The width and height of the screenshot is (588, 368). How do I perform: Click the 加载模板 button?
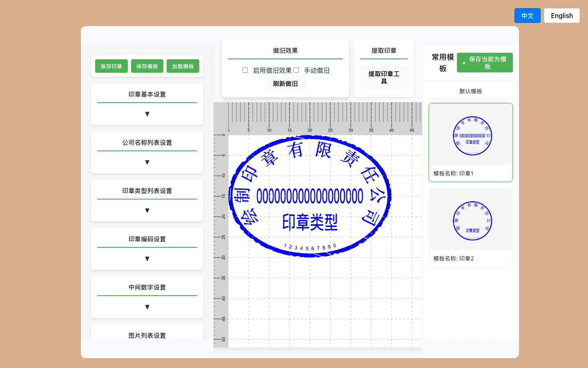pos(183,66)
